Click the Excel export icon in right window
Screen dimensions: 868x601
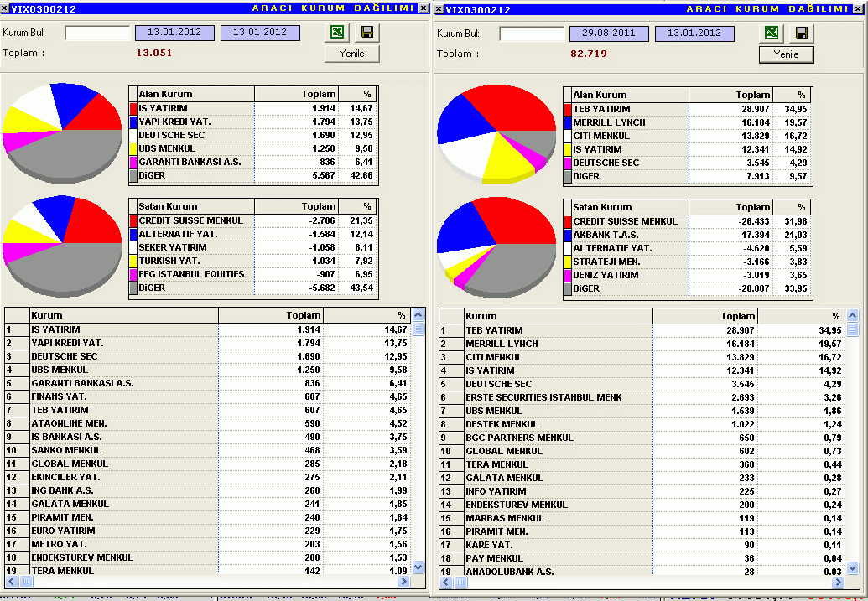click(772, 33)
